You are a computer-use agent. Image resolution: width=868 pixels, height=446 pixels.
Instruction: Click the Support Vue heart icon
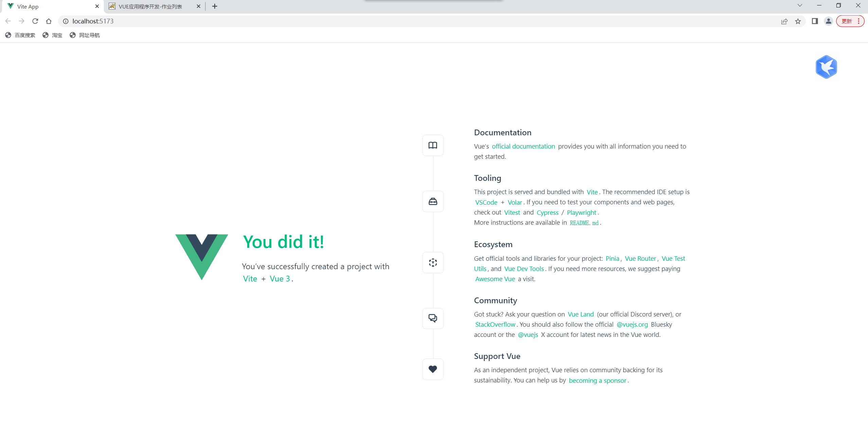(x=433, y=369)
